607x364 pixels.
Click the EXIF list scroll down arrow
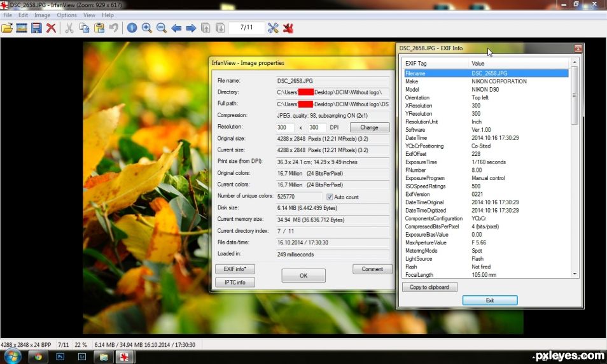click(575, 274)
